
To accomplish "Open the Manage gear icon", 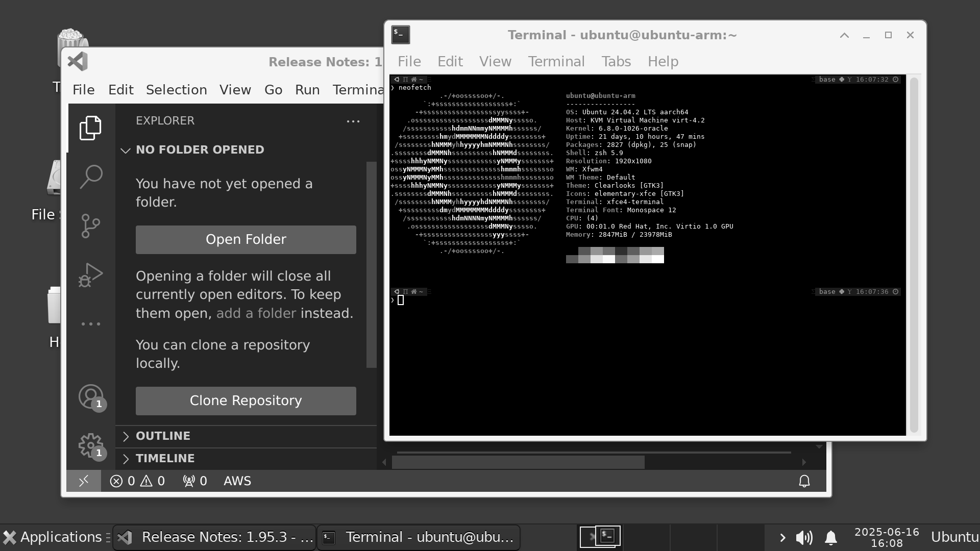I will click(90, 445).
